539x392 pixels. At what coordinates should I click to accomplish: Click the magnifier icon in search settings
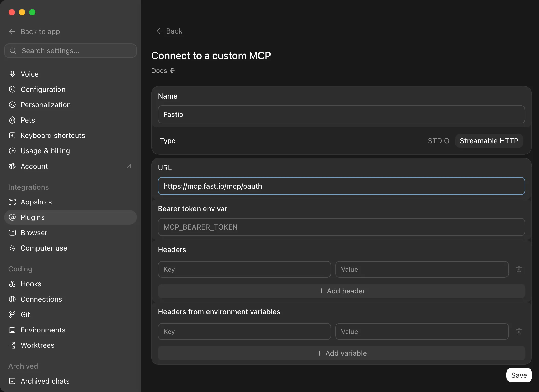click(x=13, y=51)
